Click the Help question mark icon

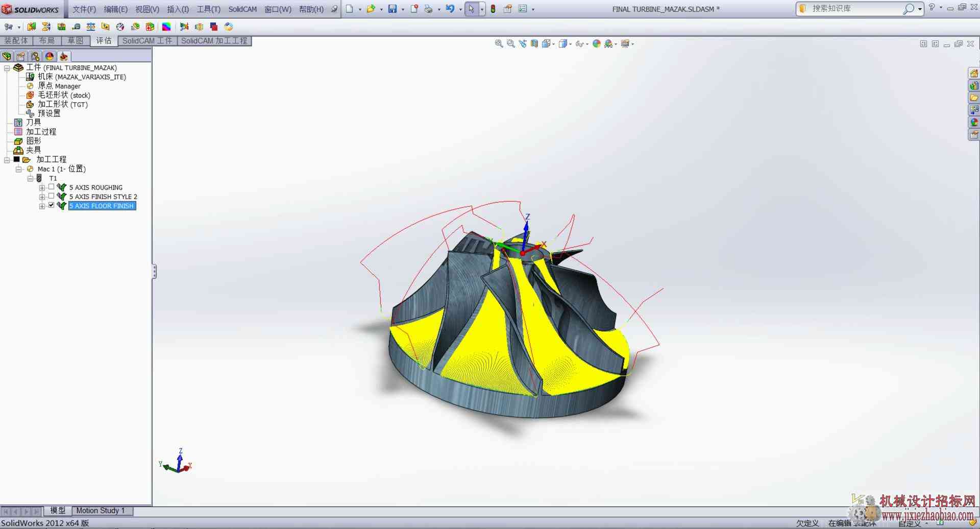click(x=932, y=7)
